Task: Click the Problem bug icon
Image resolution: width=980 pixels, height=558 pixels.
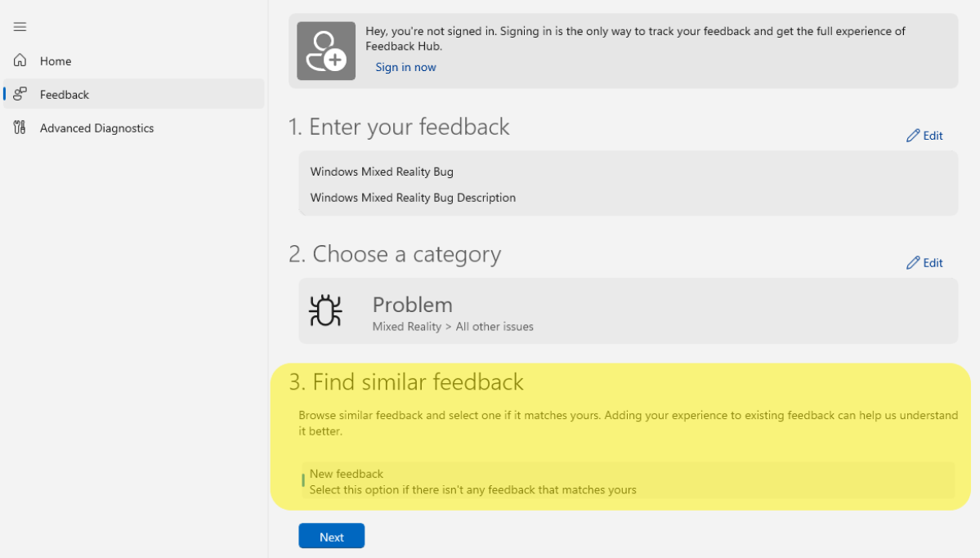Action: (325, 310)
